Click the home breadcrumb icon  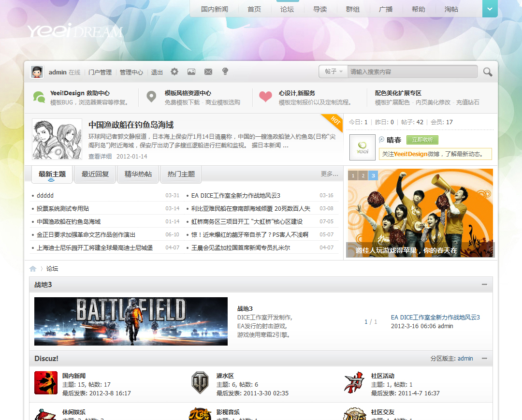pyautogui.click(x=33, y=269)
